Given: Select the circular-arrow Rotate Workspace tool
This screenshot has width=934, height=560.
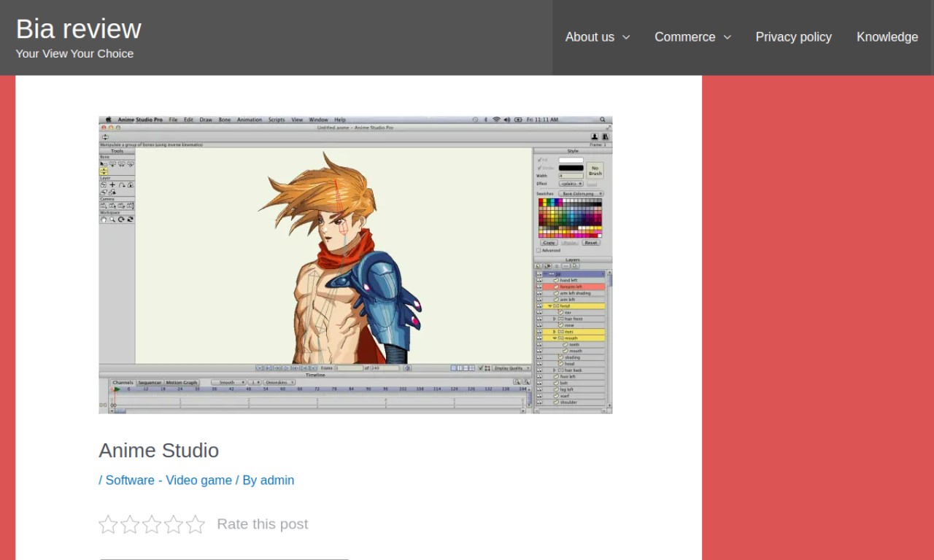Looking at the screenshot, I should pyautogui.click(x=121, y=219).
